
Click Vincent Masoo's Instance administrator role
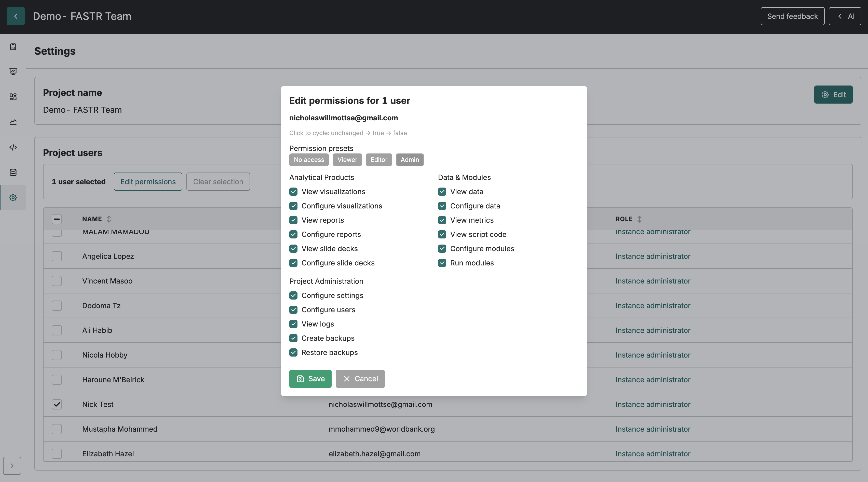click(x=653, y=281)
